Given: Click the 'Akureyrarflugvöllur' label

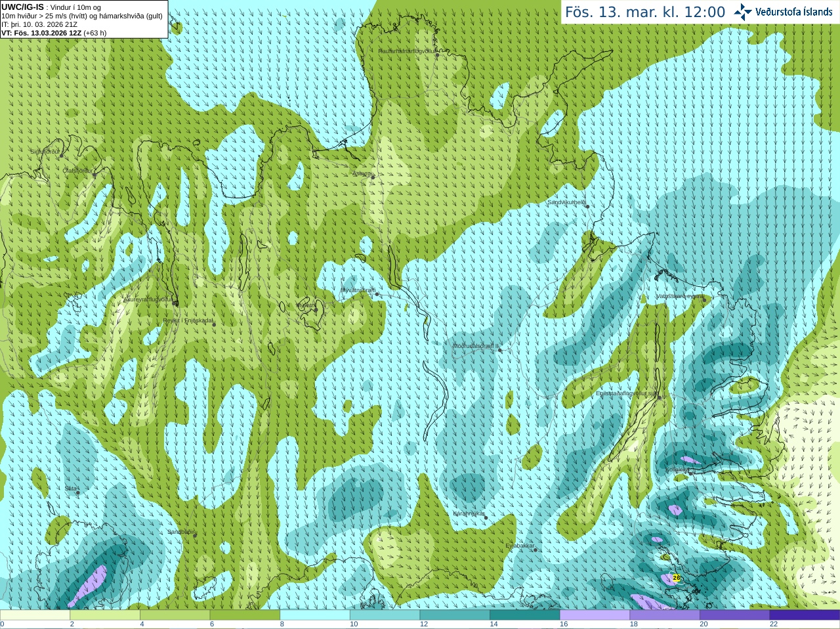Looking at the screenshot, I should pos(149,299).
